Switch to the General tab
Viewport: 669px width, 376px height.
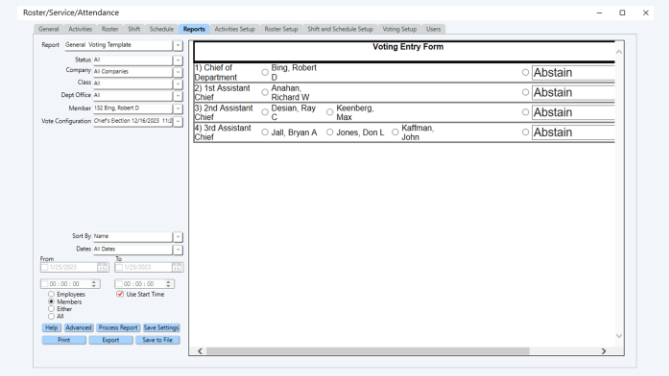click(48, 29)
